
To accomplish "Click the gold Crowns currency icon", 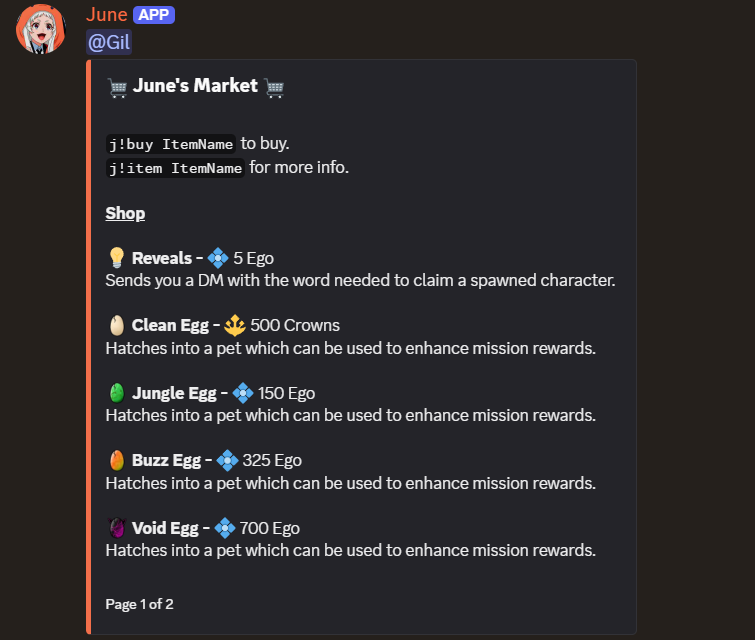I will tap(235, 326).
